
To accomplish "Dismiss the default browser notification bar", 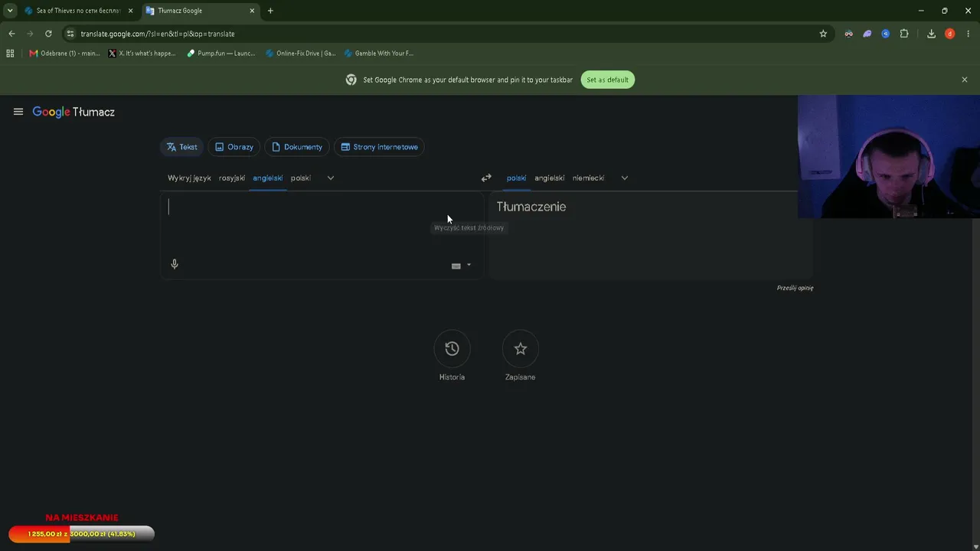I will pos(965,80).
